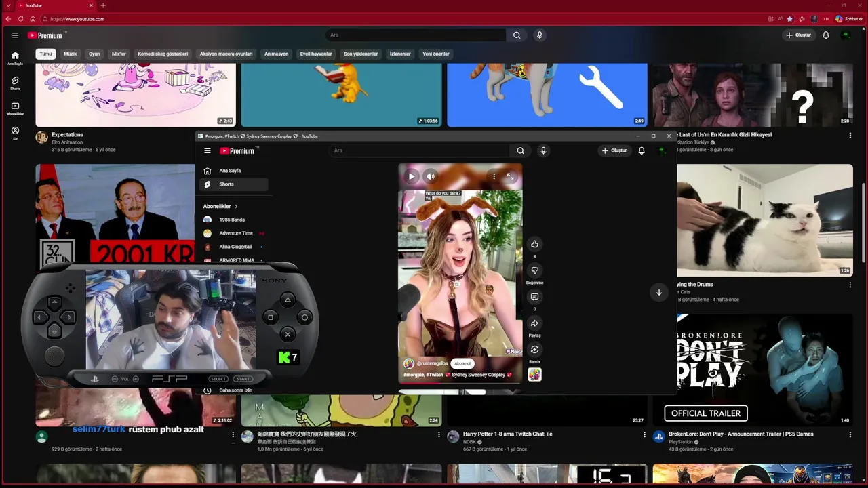Open the hamburger menu in the Shorts window
Image resolution: width=868 pixels, height=488 pixels.
coord(208,151)
